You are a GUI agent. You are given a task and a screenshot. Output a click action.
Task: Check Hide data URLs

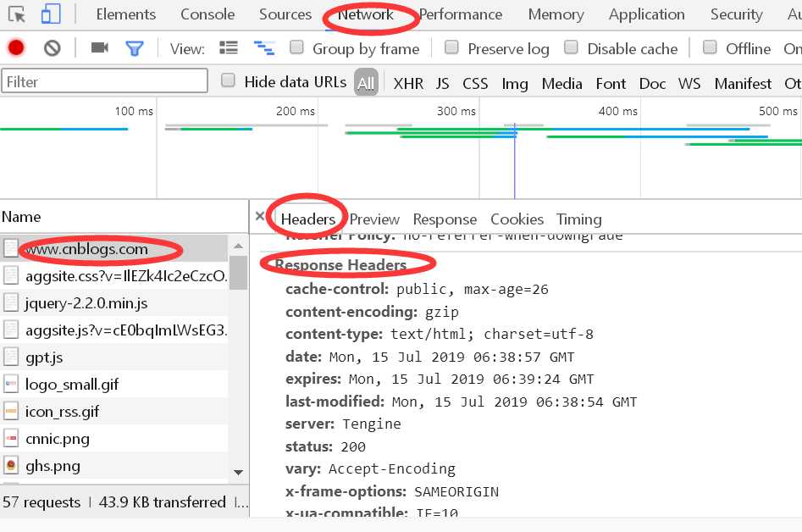tap(228, 80)
